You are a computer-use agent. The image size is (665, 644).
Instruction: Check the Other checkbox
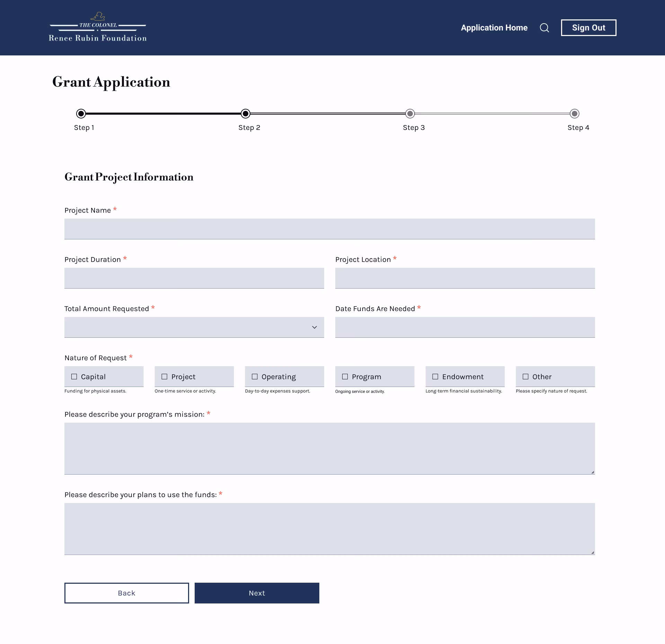[x=525, y=377]
